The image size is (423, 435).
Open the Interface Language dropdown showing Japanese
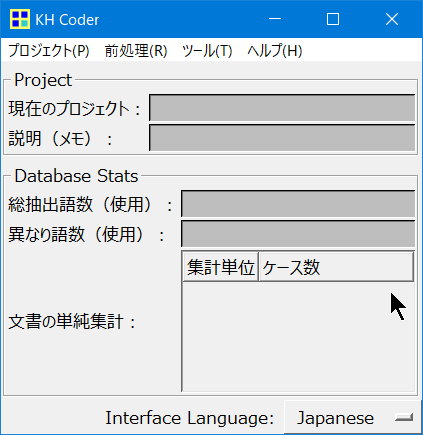click(x=353, y=418)
